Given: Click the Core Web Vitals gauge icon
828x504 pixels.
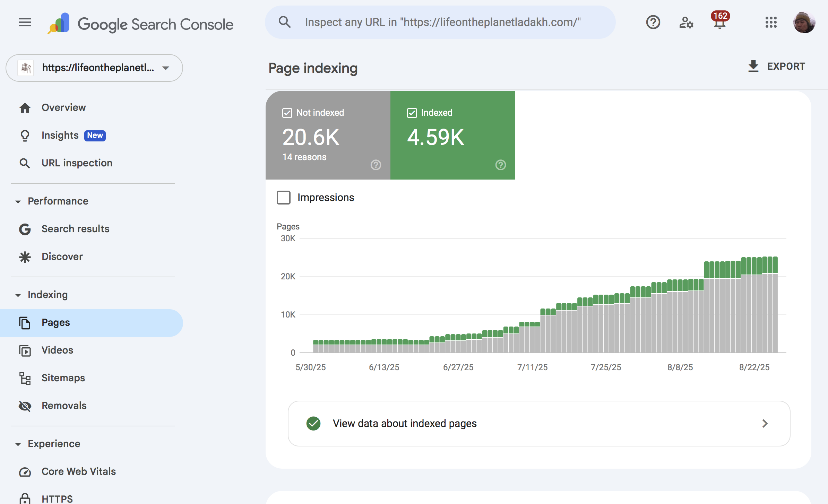Looking at the screenshot, I should pyautogui.click(x=25, y=472).
